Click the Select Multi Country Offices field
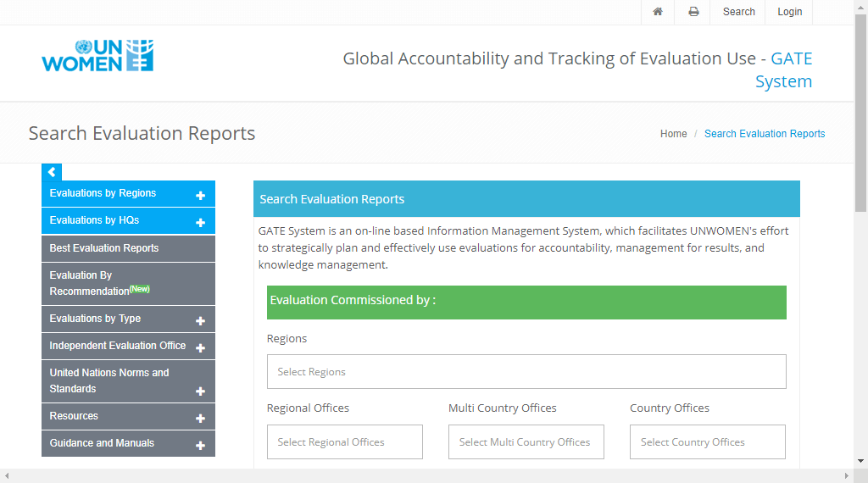Image resolution: width=868 pixels, height=483 pixels. tap(526, 442)
